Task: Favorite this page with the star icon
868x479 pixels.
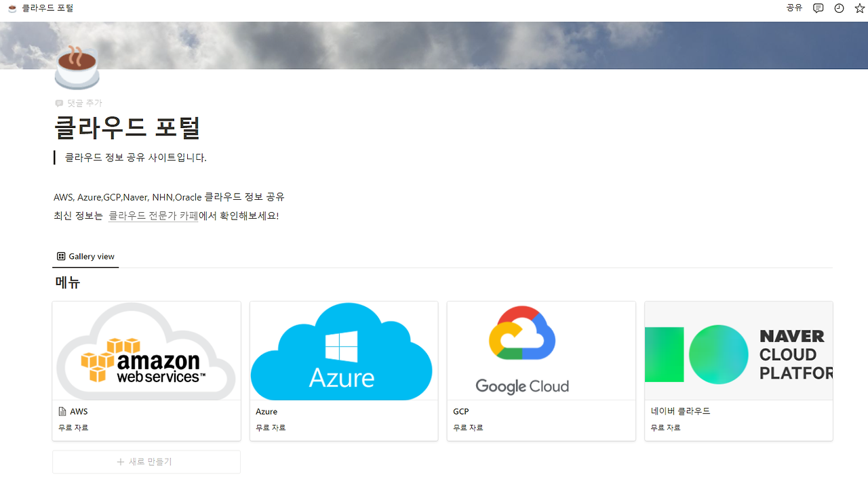Action: [860, 8]
